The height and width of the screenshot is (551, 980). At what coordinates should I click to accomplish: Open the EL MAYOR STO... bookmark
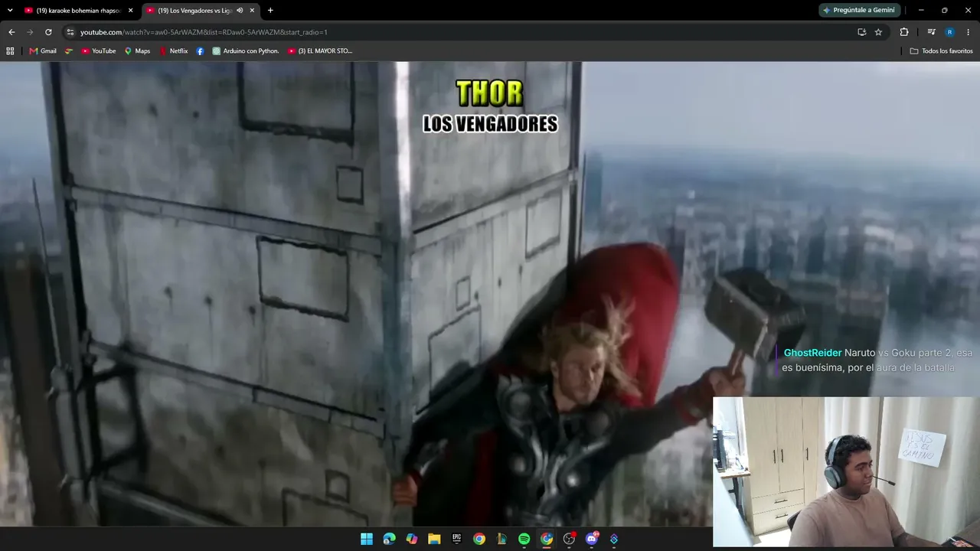click(320, 51)
